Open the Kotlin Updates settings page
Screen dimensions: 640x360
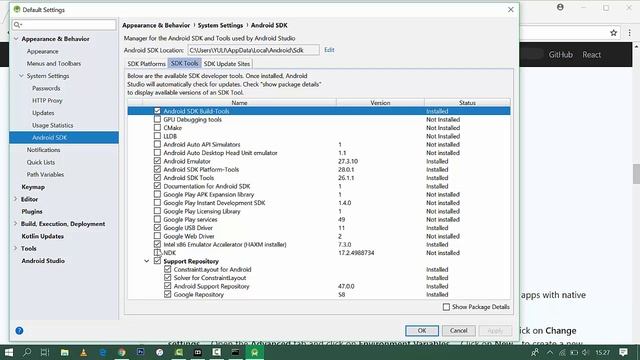click(x=42, y=236)
